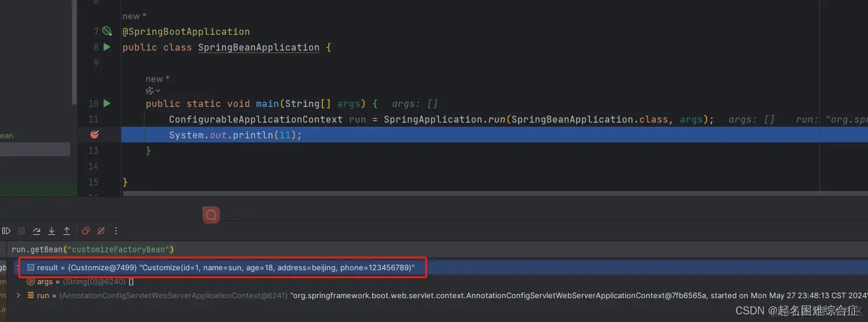
Task: Step over the current line
Action: [x=37, y=231]
